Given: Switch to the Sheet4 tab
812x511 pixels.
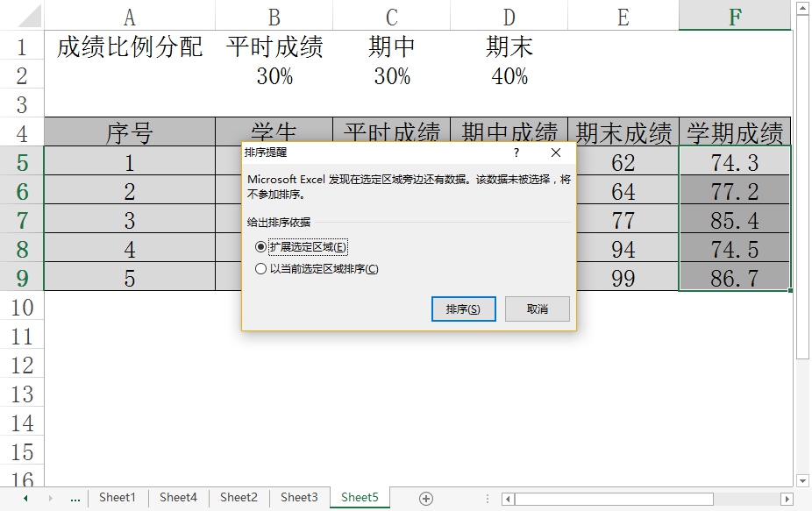Looking at the screenshot, I should click(178, 498).
